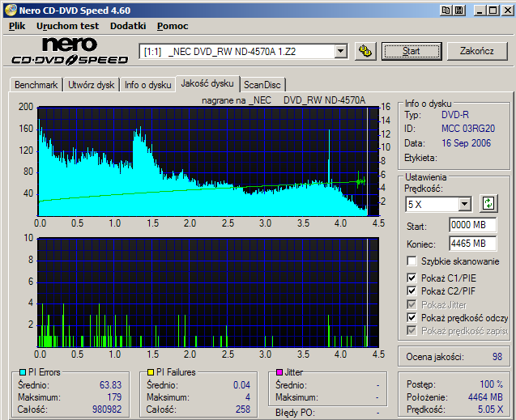
Task: Expand the Prędkość 5 X dropdown
Action: [464, 204]
